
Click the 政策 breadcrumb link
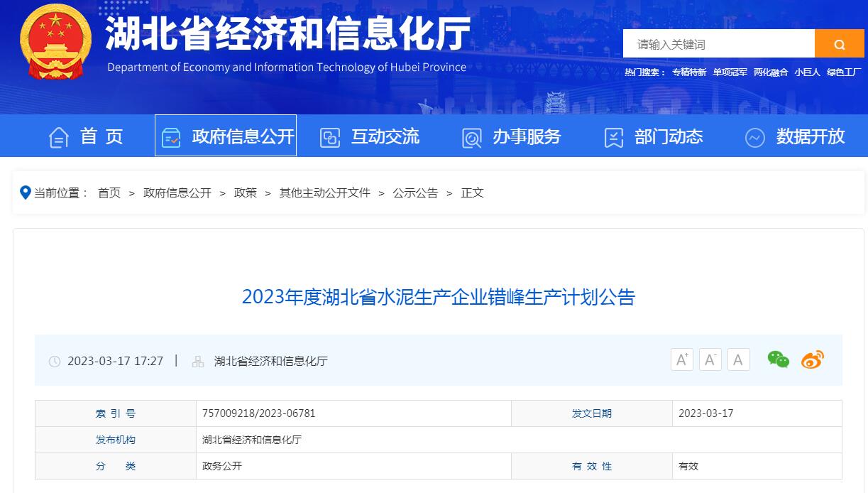(245, 192)
